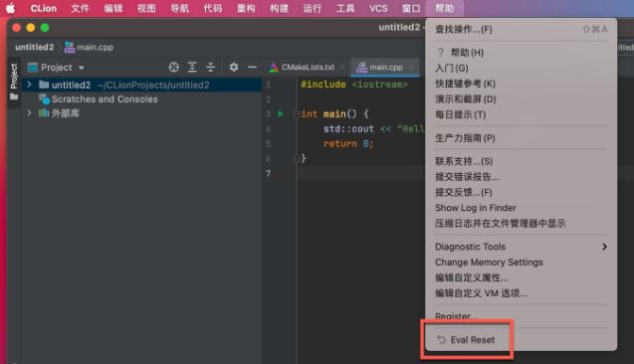The height and width of the screenshot is (364, 634).
Task: Click the Collapse All icon
Action: click(211, 68)
